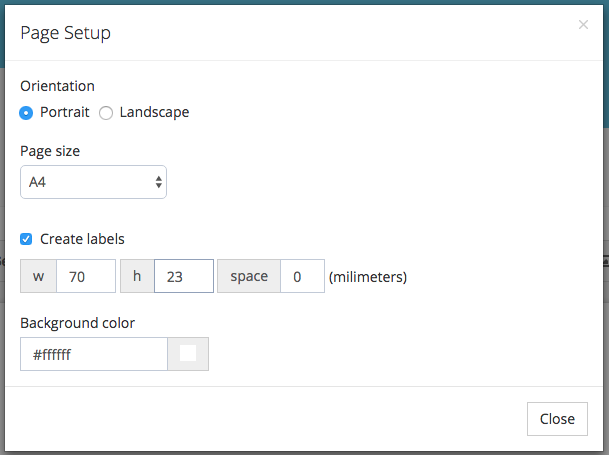
Task: Click the 'space' addon label
Action: pos(249,276)
